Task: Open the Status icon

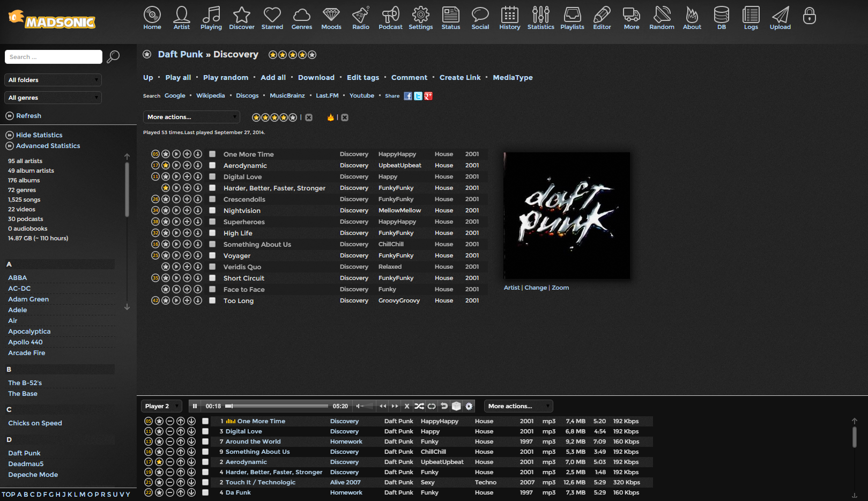Action: coord(451,14)
